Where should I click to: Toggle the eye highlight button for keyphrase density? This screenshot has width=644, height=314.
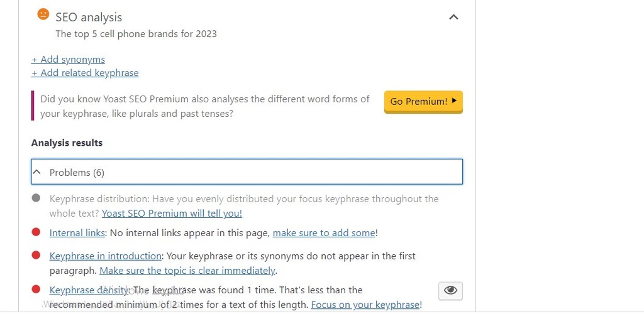(x=450, y=291)
